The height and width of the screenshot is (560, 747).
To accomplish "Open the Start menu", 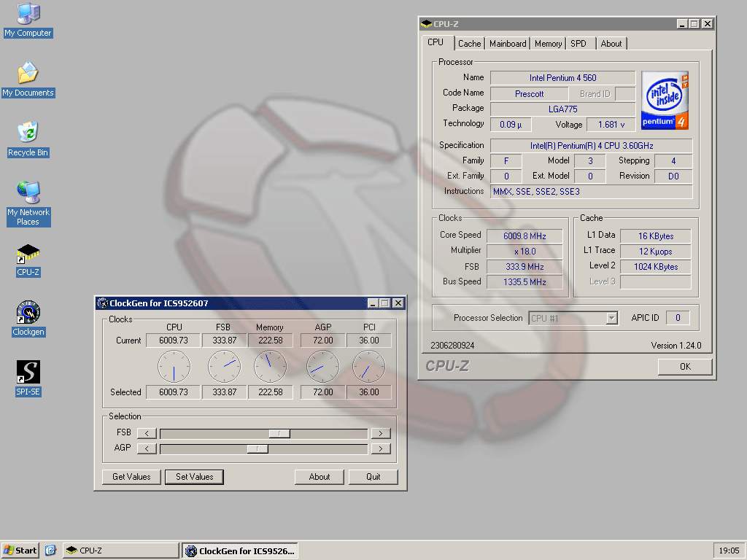I will tap(20, 551).
